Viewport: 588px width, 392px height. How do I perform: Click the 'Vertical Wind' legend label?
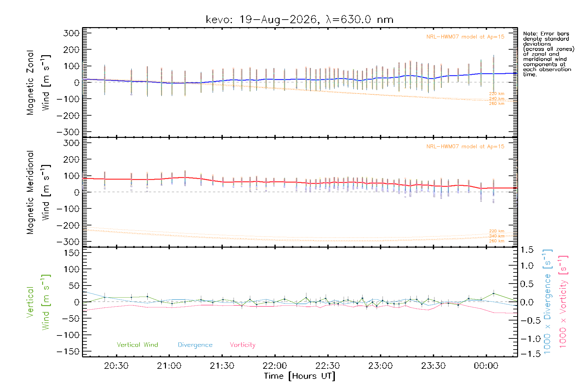point(137,345)
